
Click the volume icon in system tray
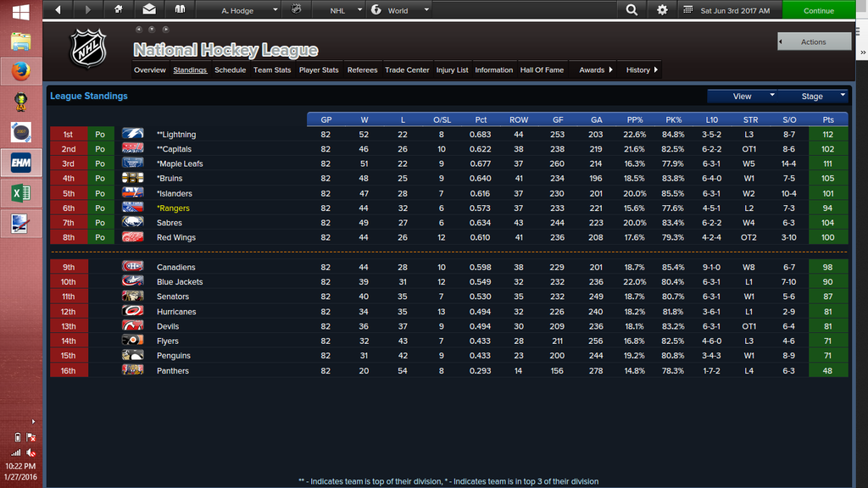(x=31, y=452)
